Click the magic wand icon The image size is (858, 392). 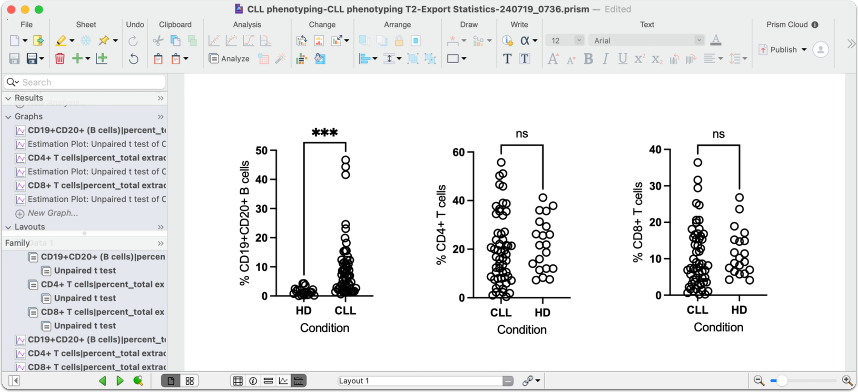coord(281,59)
